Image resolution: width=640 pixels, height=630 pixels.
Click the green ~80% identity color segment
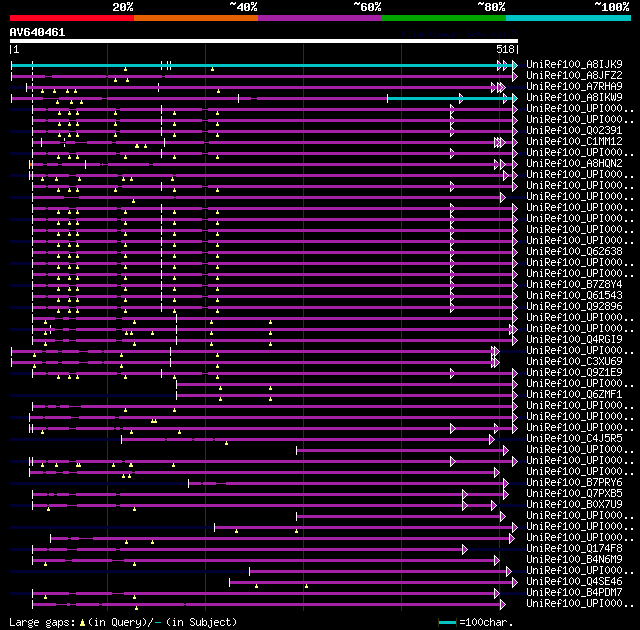(x=444, y=18)
